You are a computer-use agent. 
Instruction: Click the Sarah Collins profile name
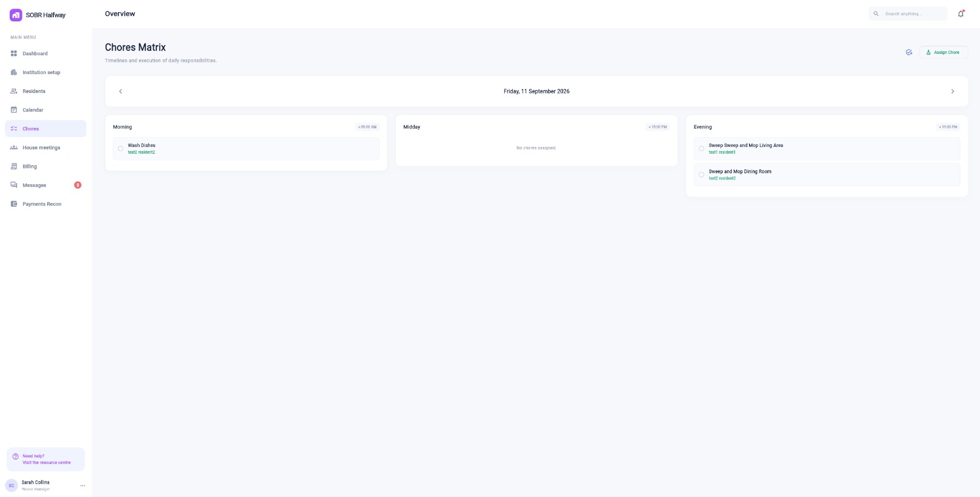pyautogui.click(x=36, y=482)
